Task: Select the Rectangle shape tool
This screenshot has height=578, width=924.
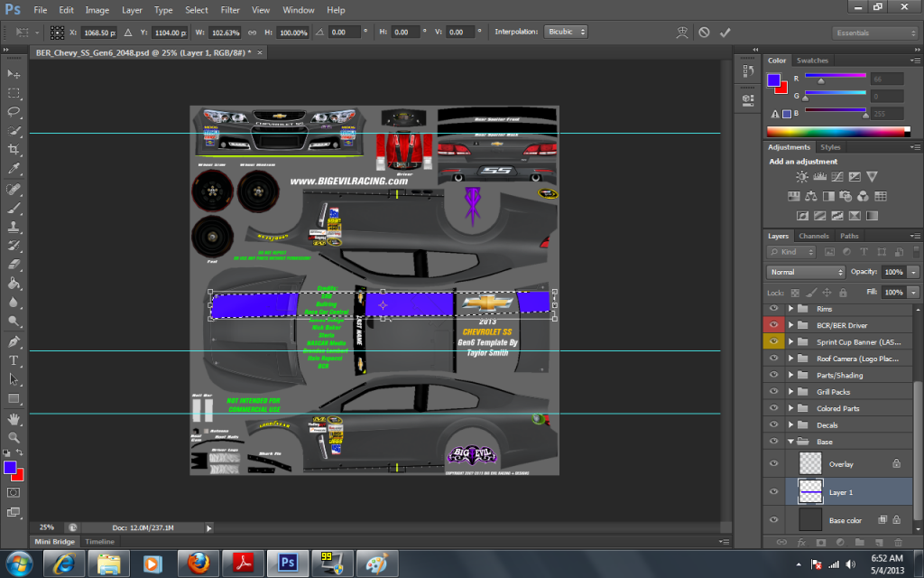Action: point(14,398)
